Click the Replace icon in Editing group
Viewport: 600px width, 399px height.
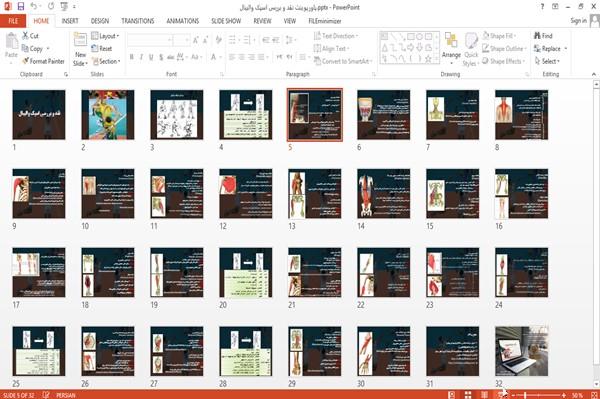click(x=537, y=49)
